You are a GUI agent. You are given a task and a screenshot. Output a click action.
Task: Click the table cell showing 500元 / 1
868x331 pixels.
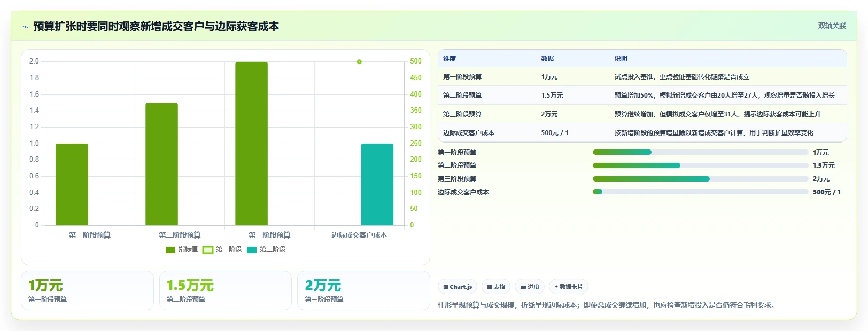tap(555, 133)
